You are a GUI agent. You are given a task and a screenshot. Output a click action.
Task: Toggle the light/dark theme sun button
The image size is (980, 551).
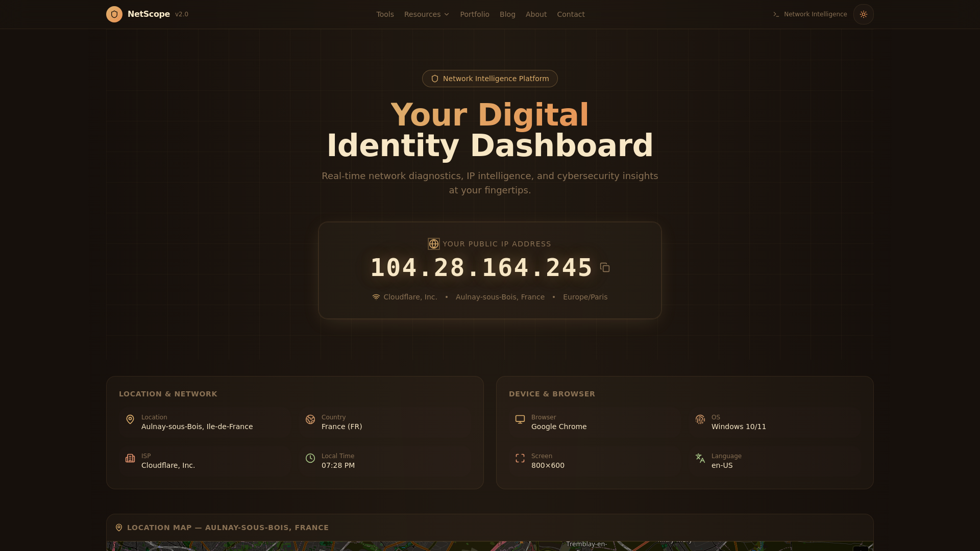864,14
